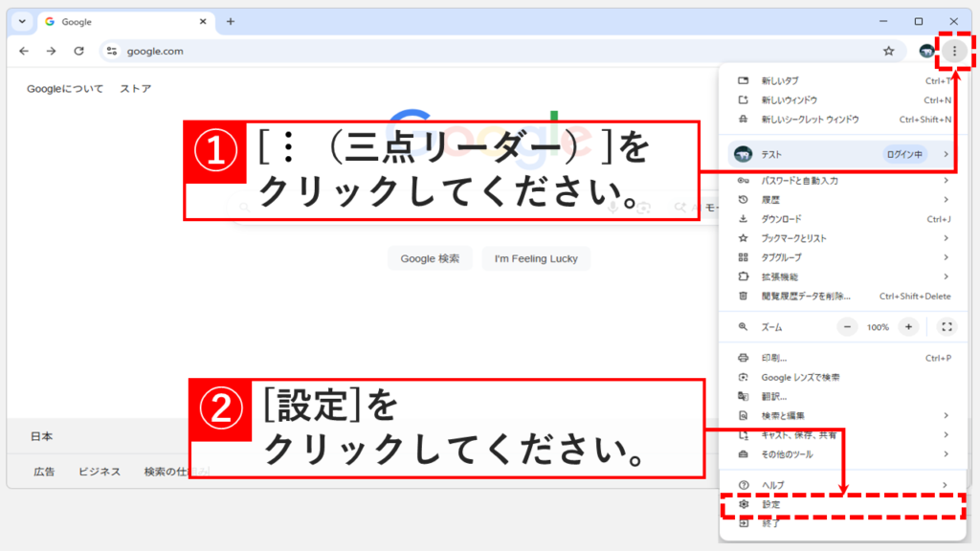This screenshot has height=551, width=980.
Task: Click the back navigation arrow
Action: pyautogui.click(x=23, y=52)
